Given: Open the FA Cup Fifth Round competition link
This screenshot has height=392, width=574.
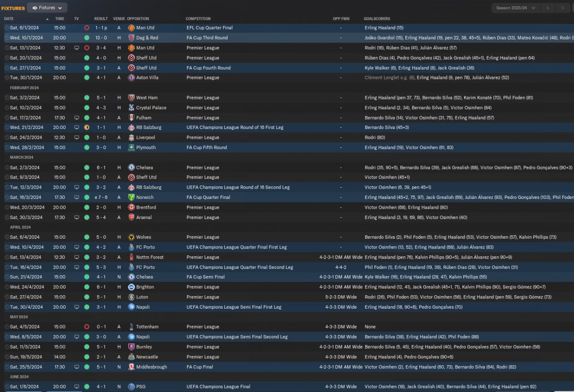Looking at the screenshot, I should click(207, 147).
